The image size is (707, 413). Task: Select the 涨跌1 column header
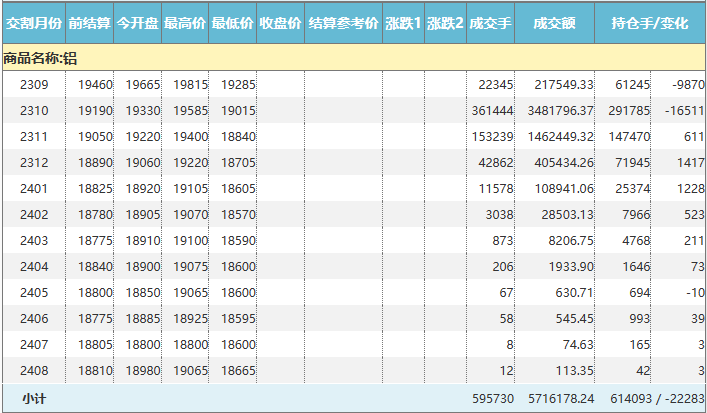coord(403,22)
